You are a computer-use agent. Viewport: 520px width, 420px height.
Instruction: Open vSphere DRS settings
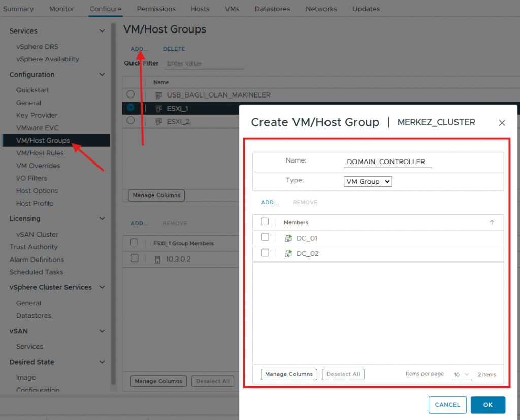click(37, 47)
